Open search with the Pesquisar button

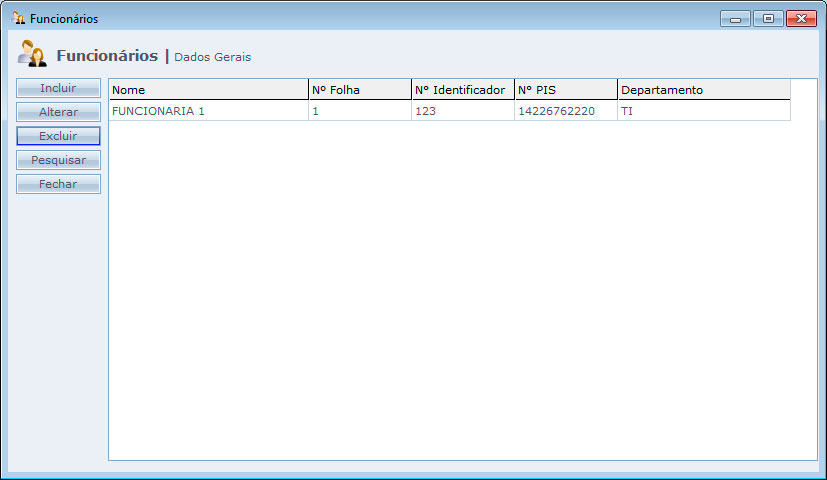pyautogui.click(x=58, y=160)
